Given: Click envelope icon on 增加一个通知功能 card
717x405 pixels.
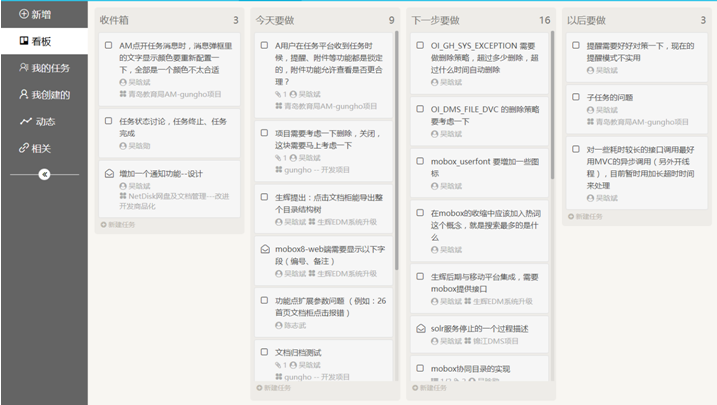Looking at the screenshot, I should point(108,173).
